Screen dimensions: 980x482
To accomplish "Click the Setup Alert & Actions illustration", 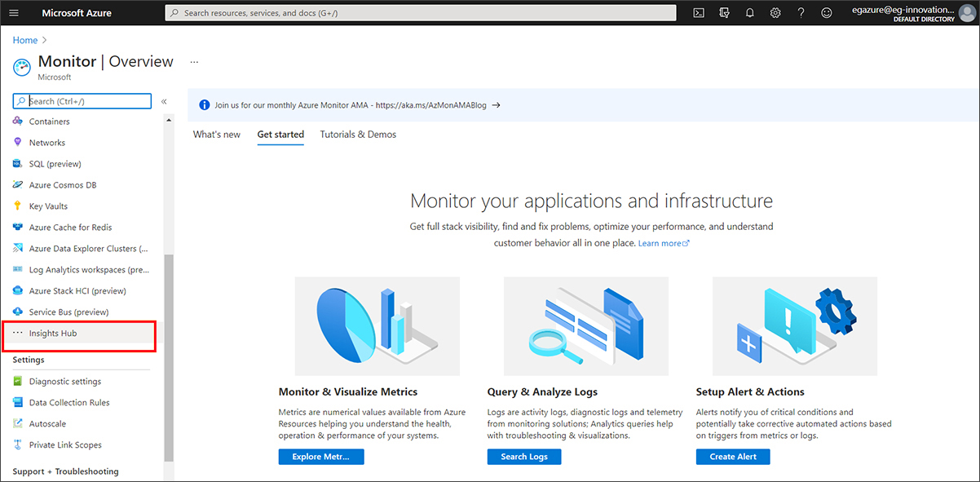I will pos(795,326).
